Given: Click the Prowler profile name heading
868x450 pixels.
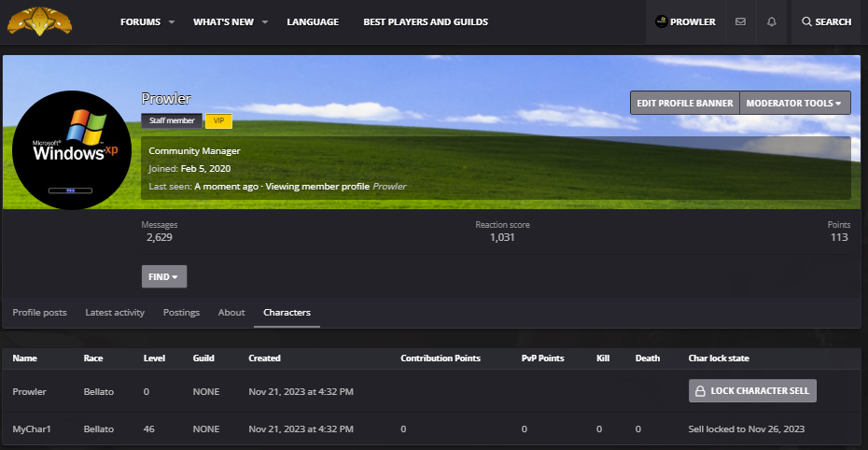Looking at the screenshot, I should 166,99.
